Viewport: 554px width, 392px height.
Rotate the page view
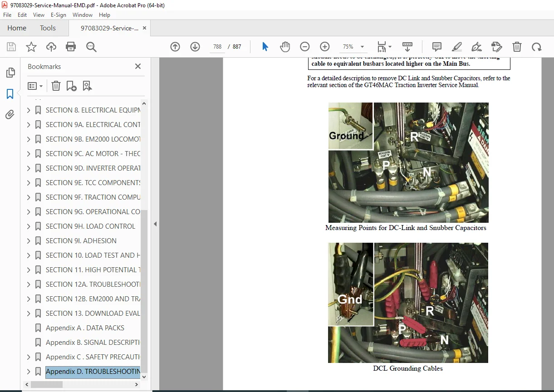pos(537,47)
